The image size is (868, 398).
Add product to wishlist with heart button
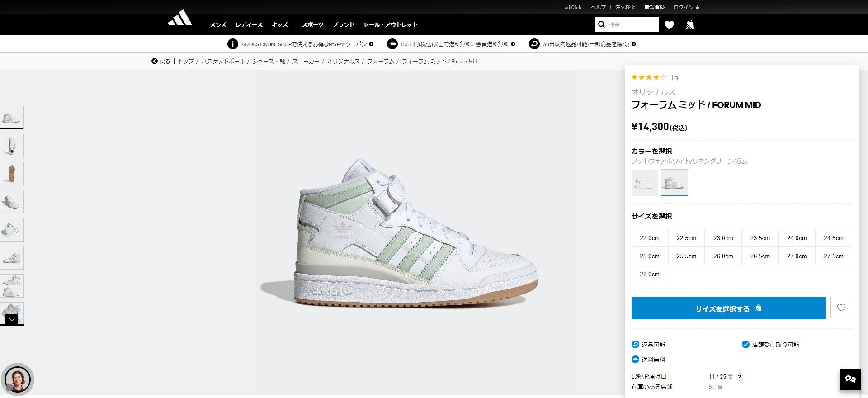tap(841, 308)
